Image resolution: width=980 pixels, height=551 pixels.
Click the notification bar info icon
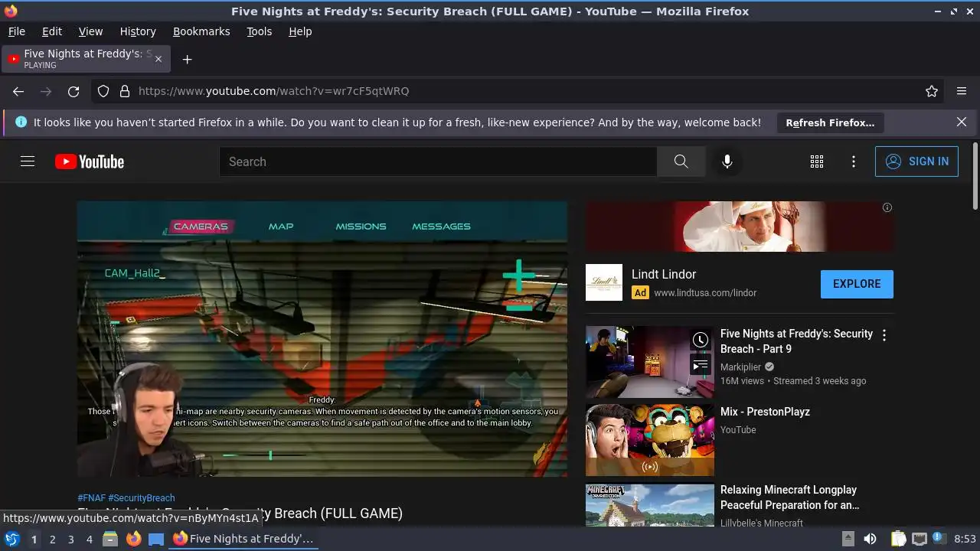(x=21, y=122)
